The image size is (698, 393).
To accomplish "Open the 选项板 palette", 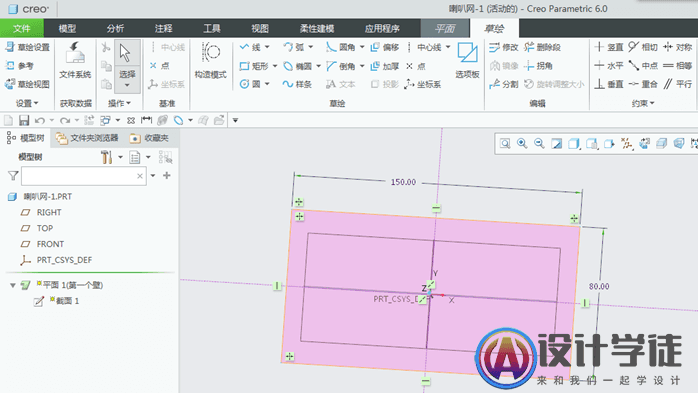I will [467, 61].
